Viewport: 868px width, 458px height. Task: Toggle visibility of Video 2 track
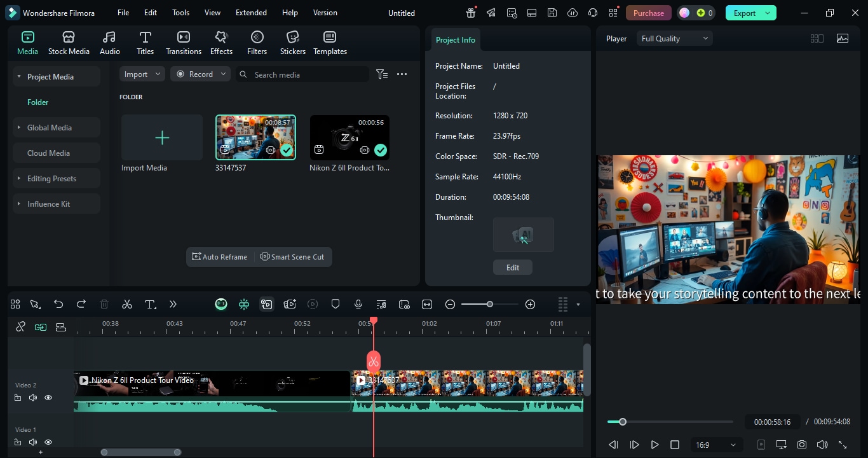[x=48, y=398]
